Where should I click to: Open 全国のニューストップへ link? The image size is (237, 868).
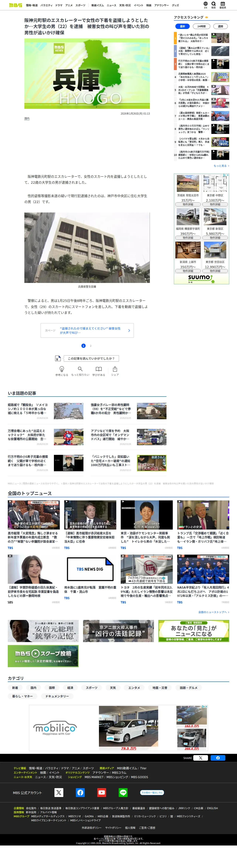pos(214,612)
